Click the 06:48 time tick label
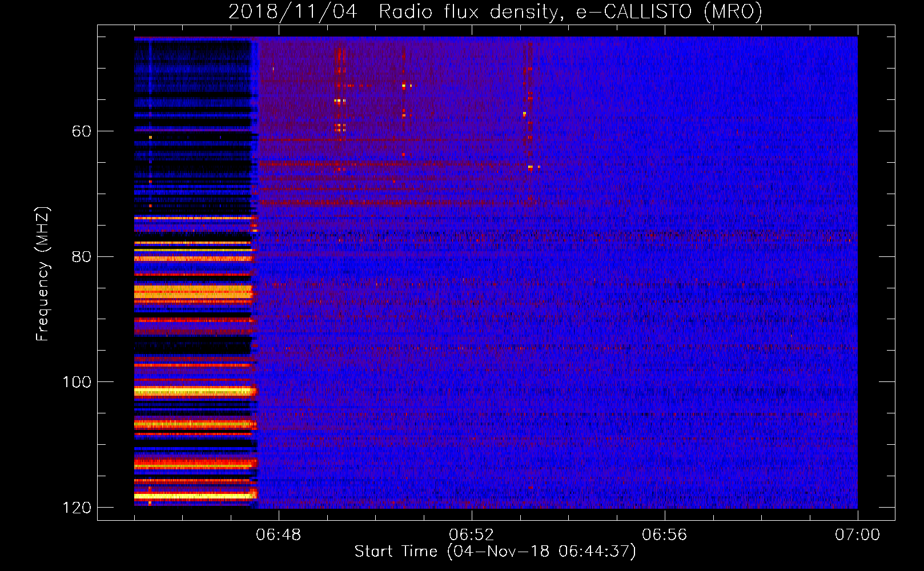This screenshot has width=924, height=571. (279, 535)
